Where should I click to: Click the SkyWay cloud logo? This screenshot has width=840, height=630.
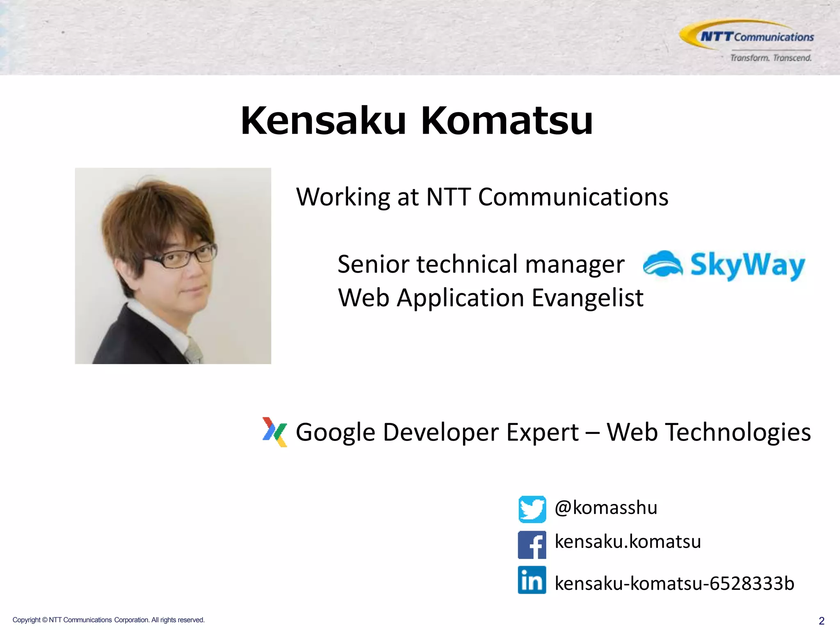pyautogui.click(x=663, y=264)
